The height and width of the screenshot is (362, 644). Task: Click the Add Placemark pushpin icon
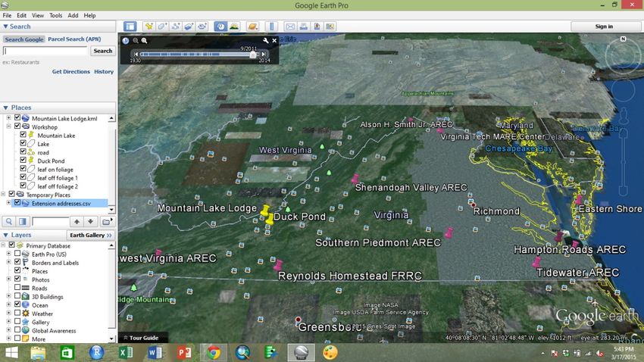149,27
